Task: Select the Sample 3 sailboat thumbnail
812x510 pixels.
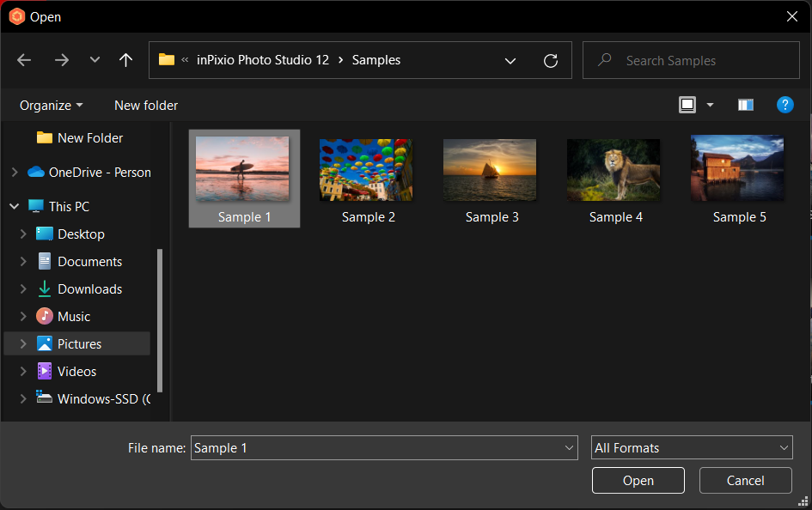Action: pos(490,170)
